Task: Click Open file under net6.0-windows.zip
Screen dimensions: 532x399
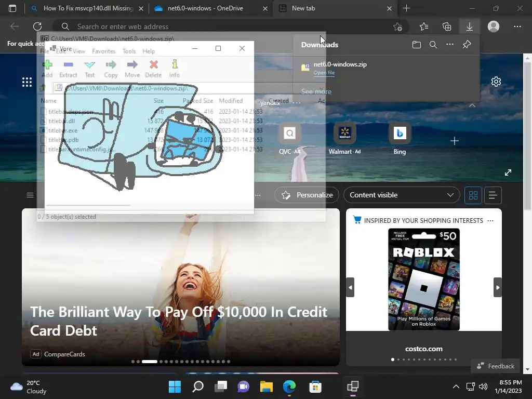Action: pyautogui.click(x=324, y=73)
